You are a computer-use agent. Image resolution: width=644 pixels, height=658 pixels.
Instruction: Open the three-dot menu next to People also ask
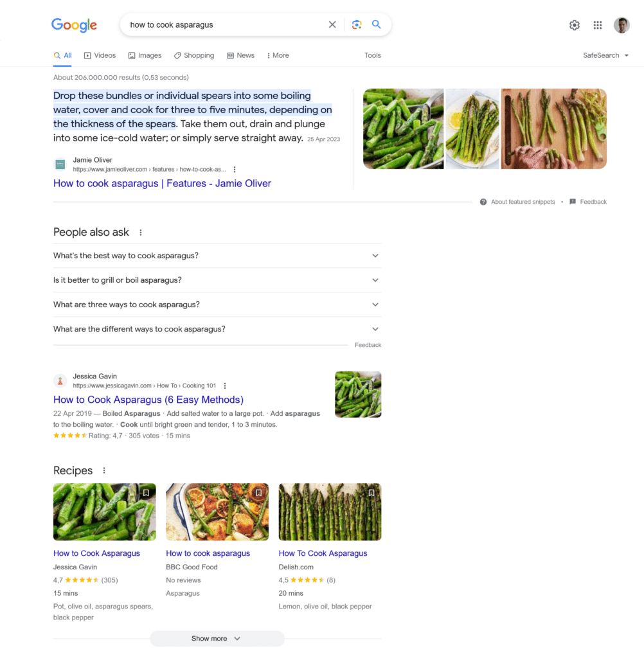coord(141,233)
